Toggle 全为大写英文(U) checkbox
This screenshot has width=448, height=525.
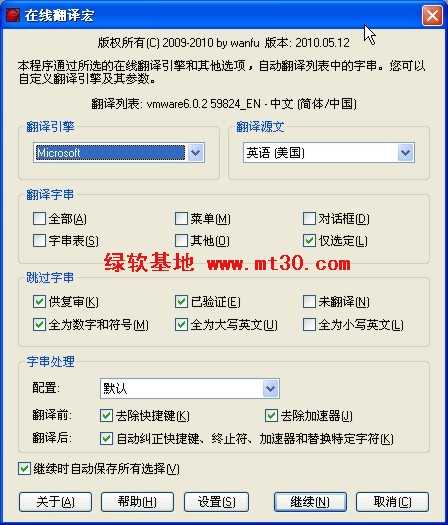click(x=181, y=324)
